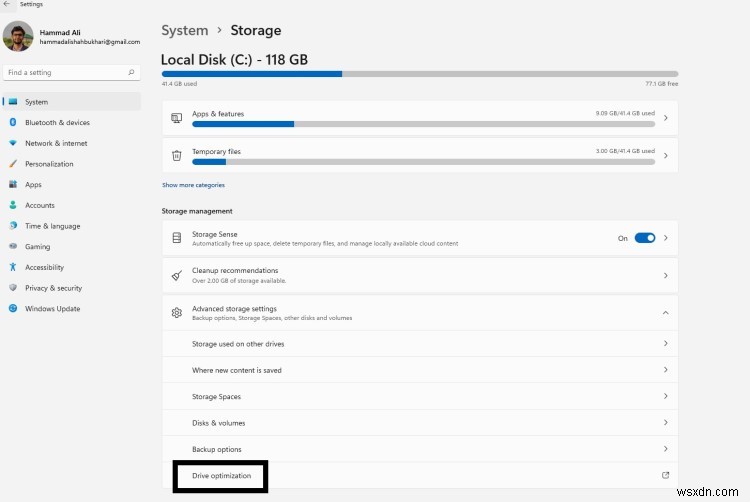Open Windows Update settings

(72, 309)
